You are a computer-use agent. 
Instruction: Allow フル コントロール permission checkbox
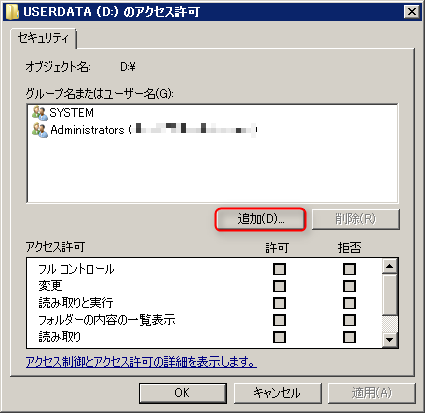[279, 269]
